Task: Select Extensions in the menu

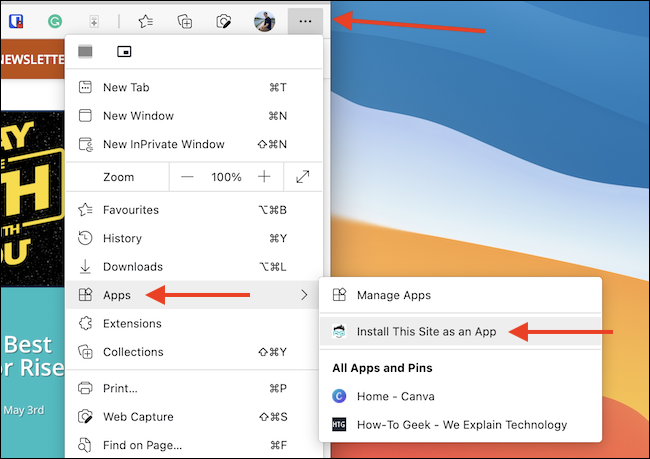Action: [133, 323]
